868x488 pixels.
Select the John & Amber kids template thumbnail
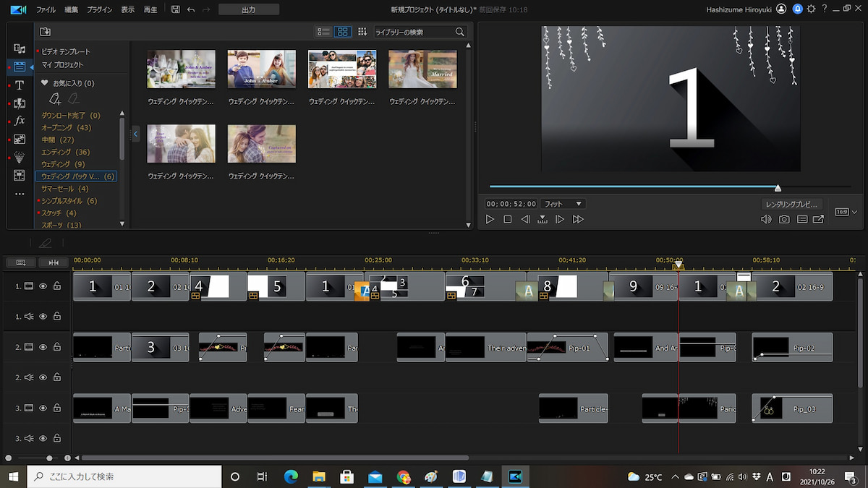tap(261, 69)
